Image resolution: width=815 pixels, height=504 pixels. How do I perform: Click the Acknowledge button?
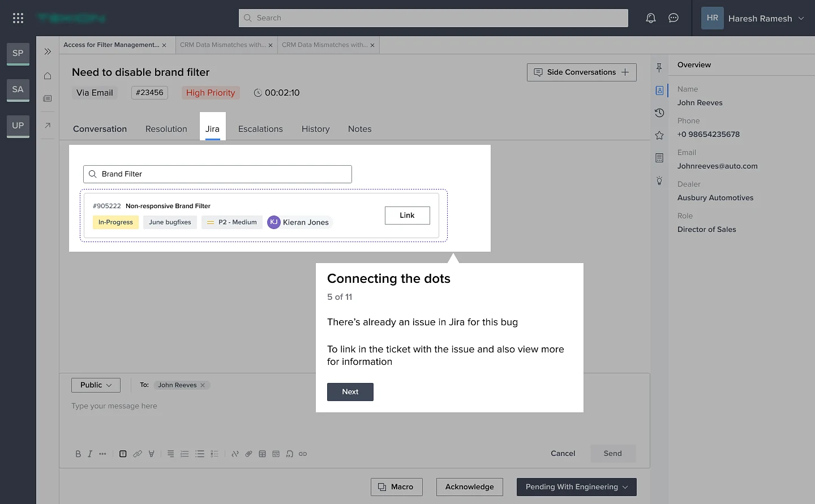tap(470, 487)
